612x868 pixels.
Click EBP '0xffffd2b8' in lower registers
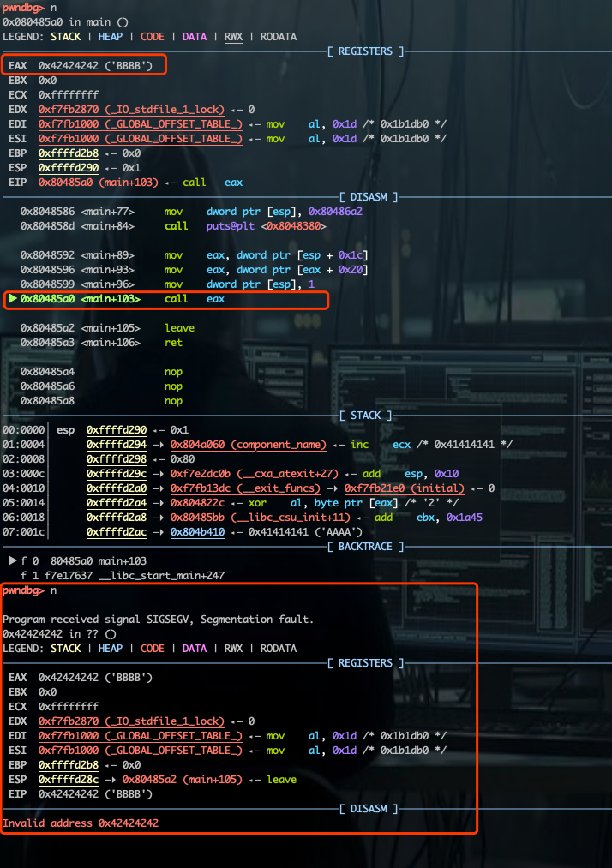tap(68, 765)
